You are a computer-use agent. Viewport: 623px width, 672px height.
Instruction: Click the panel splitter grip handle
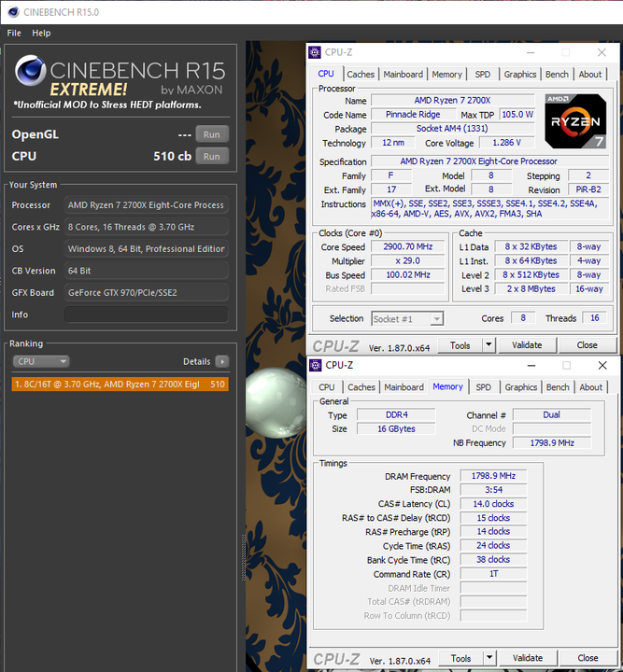[x=244, y=557]
